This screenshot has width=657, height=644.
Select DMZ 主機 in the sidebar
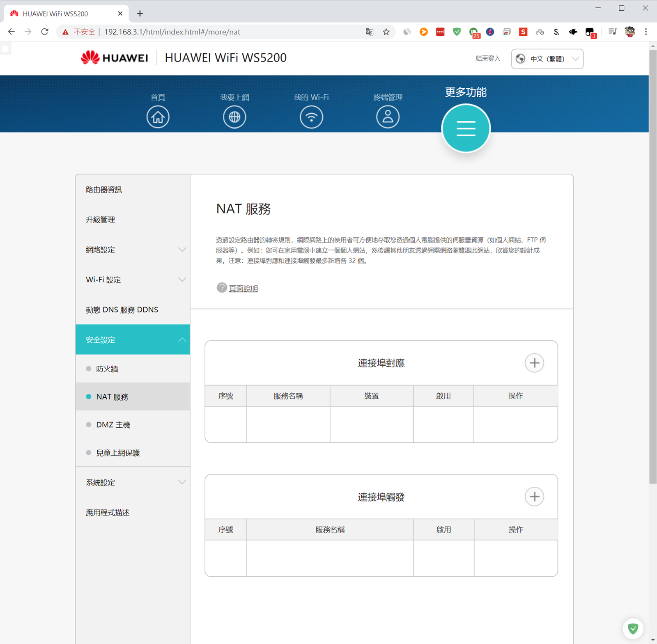tap(113, 425)
